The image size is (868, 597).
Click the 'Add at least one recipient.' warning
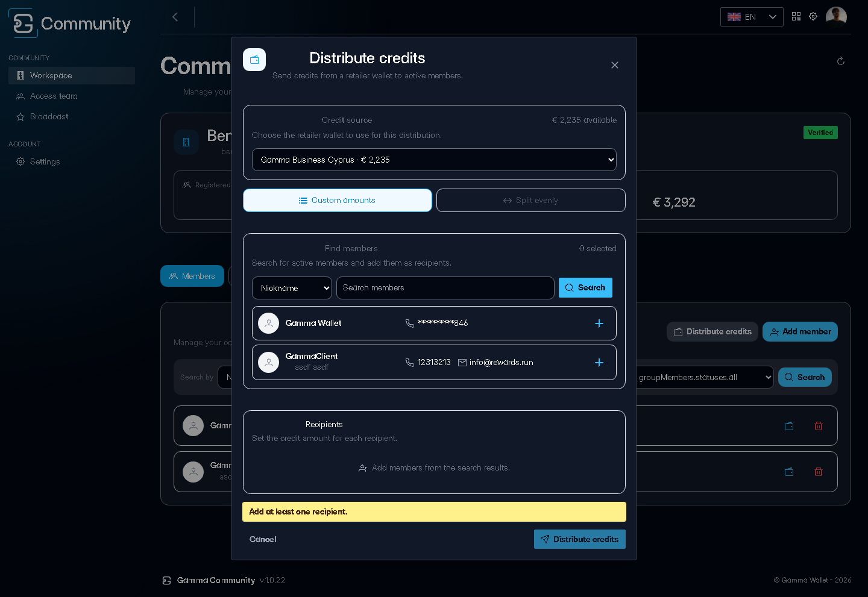point(434,512)
